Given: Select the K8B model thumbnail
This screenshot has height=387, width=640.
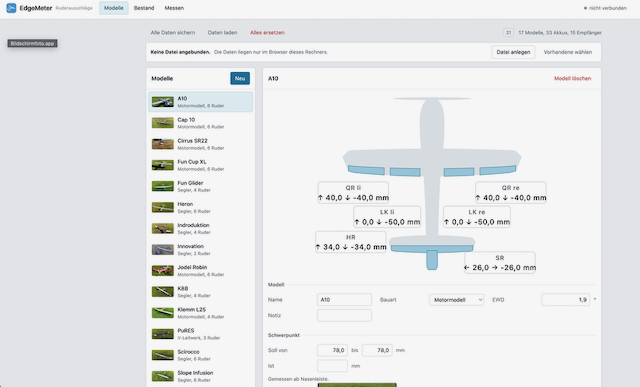Looking at the screenshot, I should click(x=162, y=291).
